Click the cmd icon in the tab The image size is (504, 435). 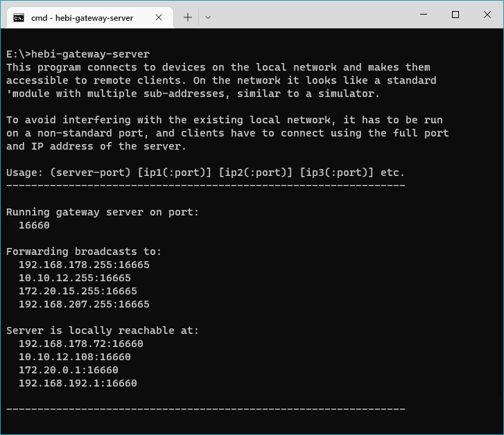pyautogui.click(x=19, y=17)
